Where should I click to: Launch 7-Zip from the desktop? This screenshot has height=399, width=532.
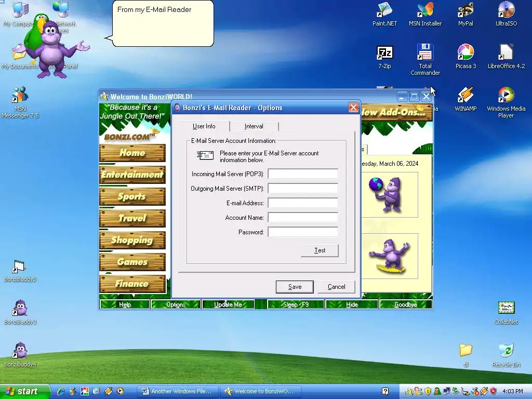384,57
